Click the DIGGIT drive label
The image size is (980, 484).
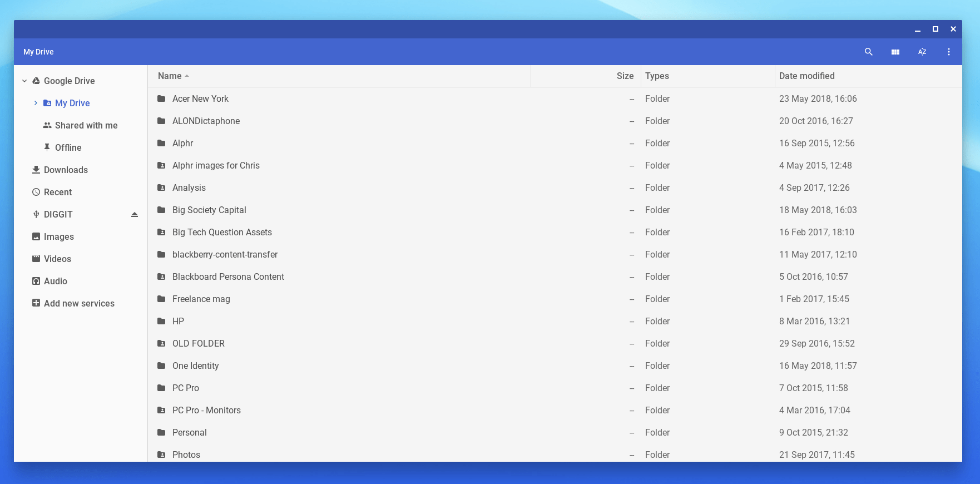click(x=58, y=214)
